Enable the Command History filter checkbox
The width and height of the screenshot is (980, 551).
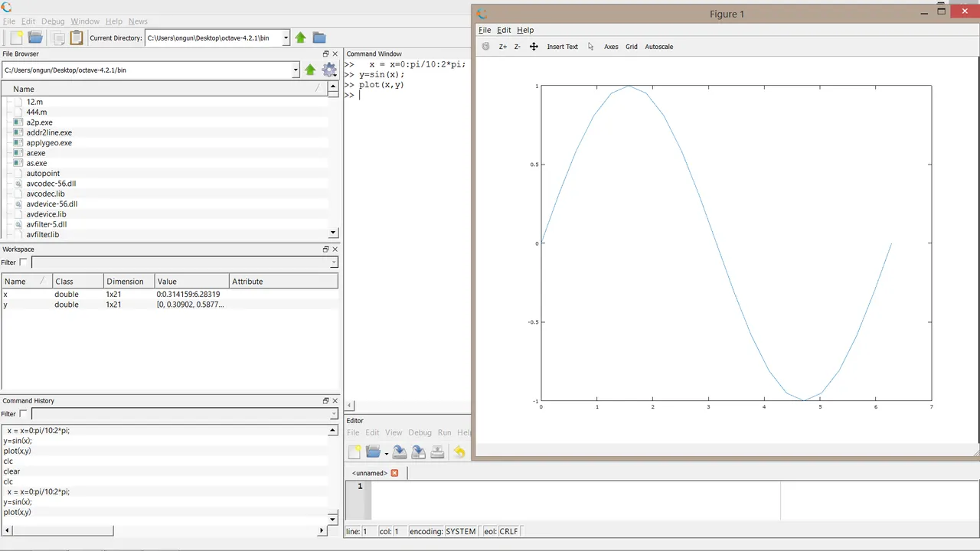click(x=23, y=414)
